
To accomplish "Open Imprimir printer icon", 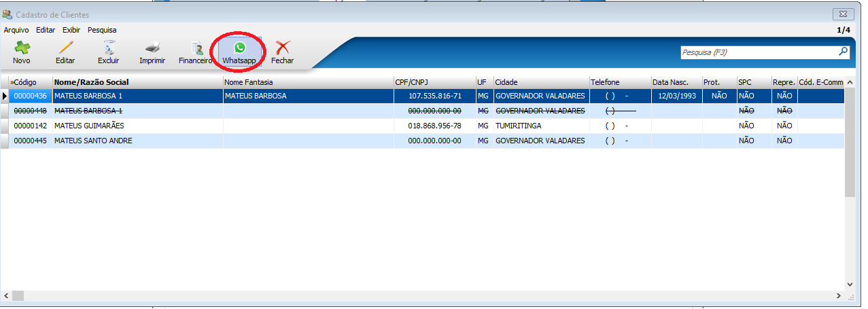I will [152, 48].
